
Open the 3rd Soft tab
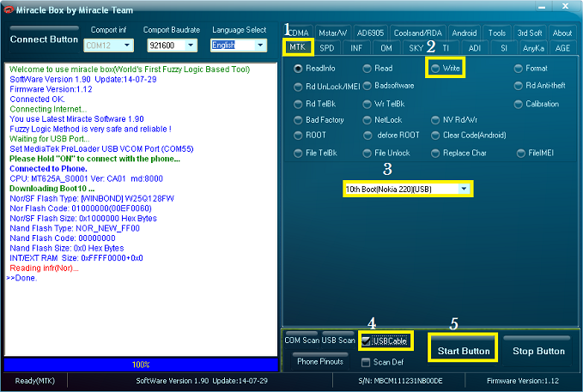pyautogui.click(x=530, y=33)
